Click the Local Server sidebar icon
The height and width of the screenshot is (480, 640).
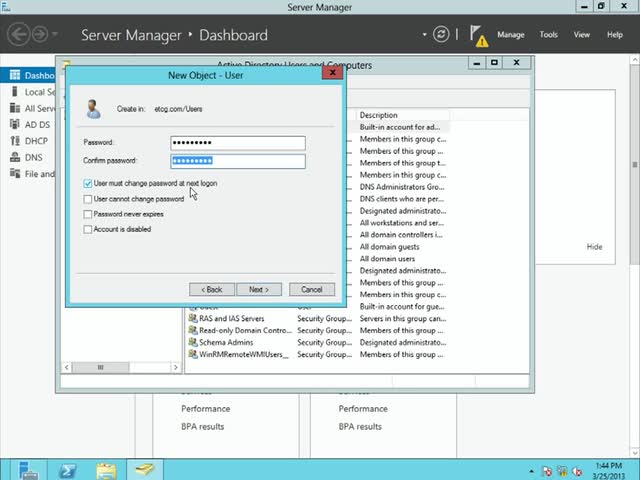click(15, 91)
